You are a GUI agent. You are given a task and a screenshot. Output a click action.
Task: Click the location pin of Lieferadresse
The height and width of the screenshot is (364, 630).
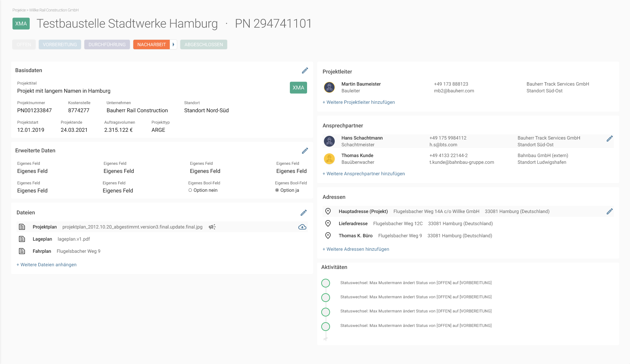coord(328,223)
